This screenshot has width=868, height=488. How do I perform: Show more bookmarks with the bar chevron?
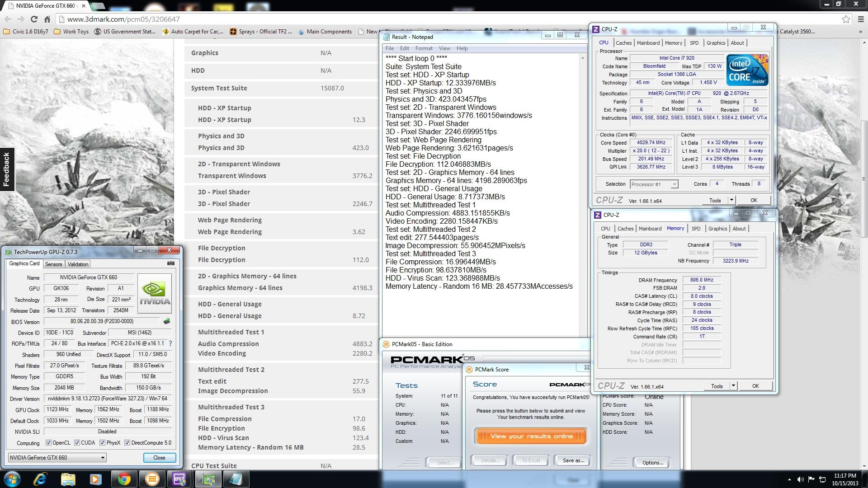pyautogui.click(x=860, y=32)
